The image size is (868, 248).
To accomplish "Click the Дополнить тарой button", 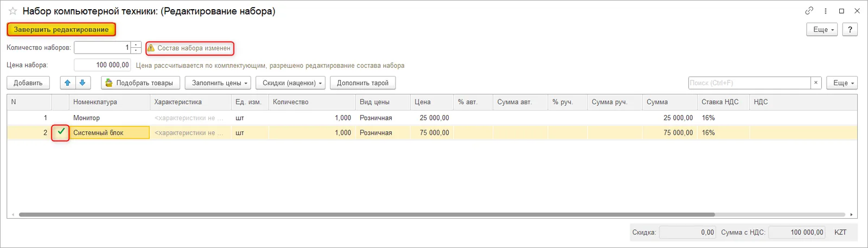I will (363, 83).
